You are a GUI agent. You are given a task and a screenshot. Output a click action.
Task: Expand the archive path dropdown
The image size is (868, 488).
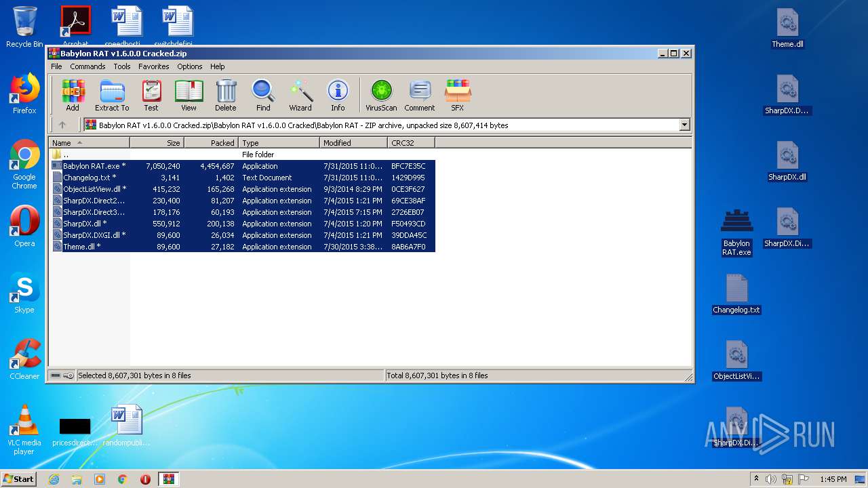684,125
